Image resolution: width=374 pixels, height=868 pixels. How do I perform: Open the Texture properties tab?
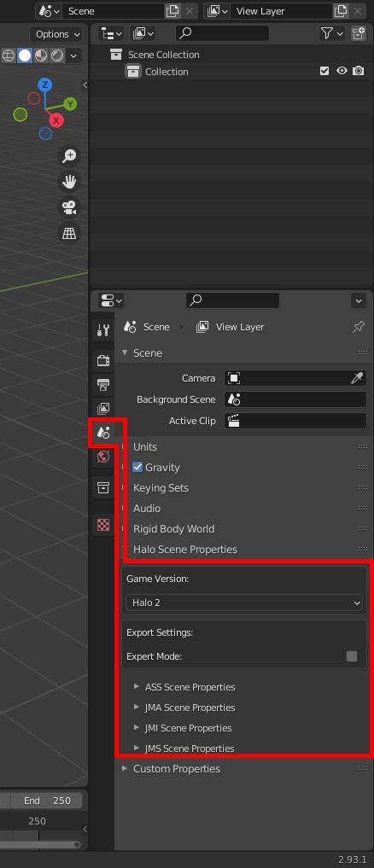(x=103, y=525)
